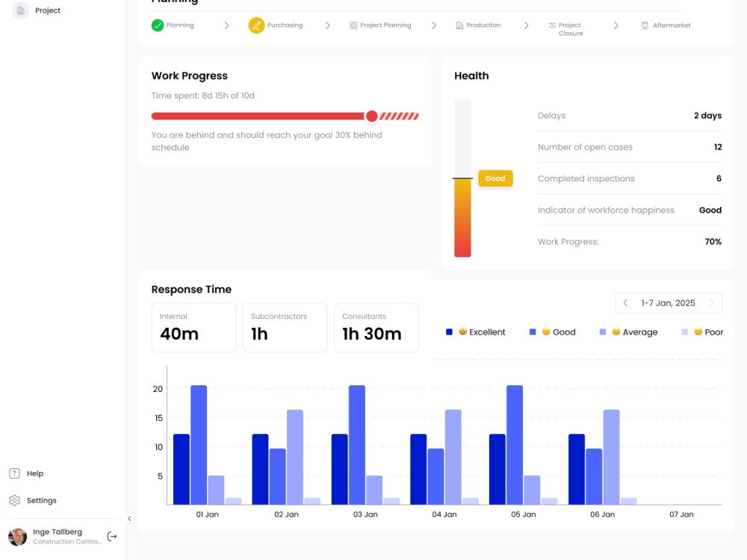Screen dimensions: 747x560
Task: Click the Help question mark icon
Action: coord(15,473)
